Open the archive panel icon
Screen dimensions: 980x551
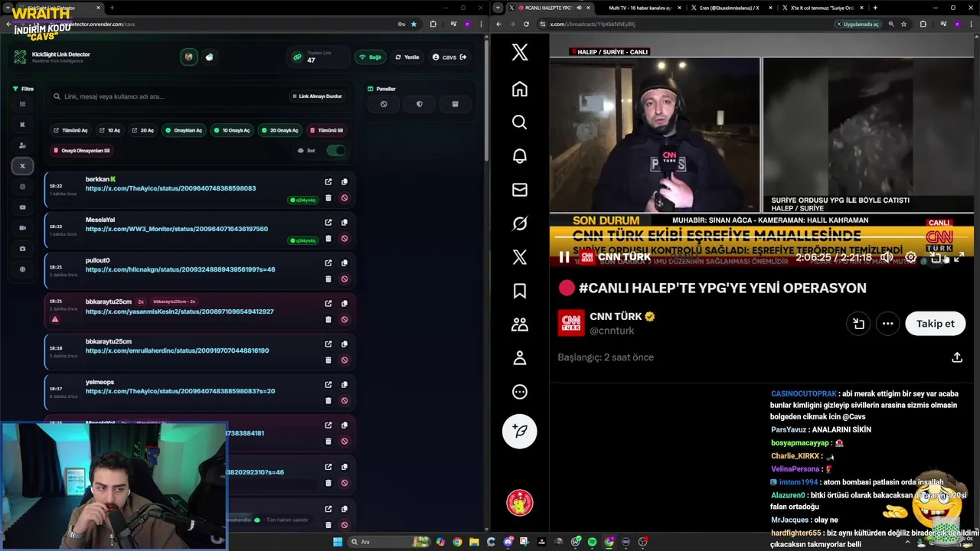[x=455, y=104]
